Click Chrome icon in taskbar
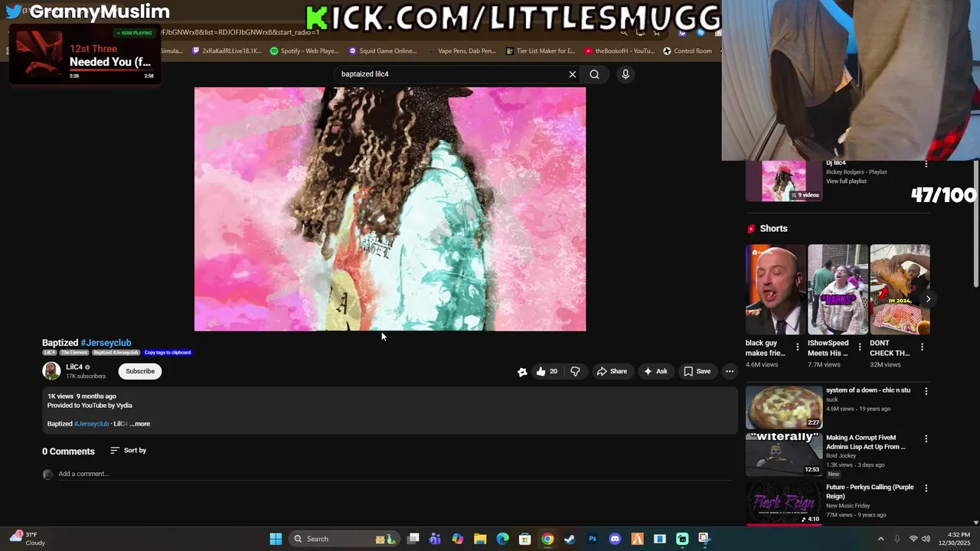Viewport: 980px width, 551px height. [547, 539]
